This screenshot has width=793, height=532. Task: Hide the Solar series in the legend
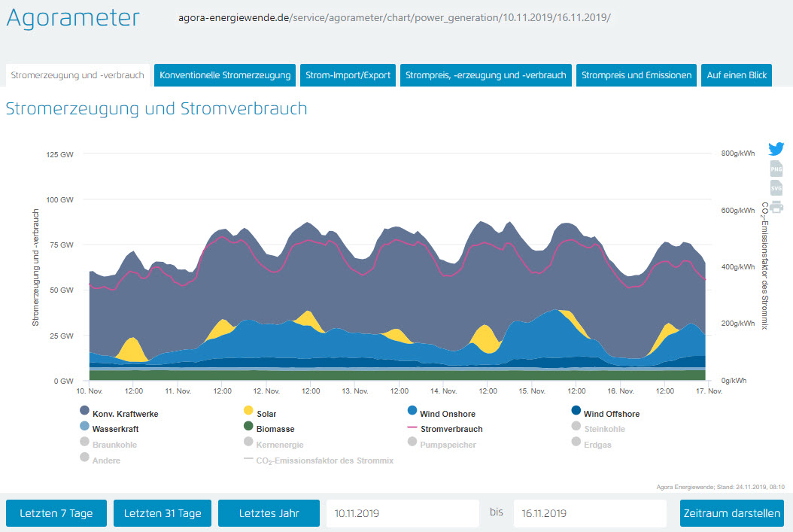click(266, 414)
